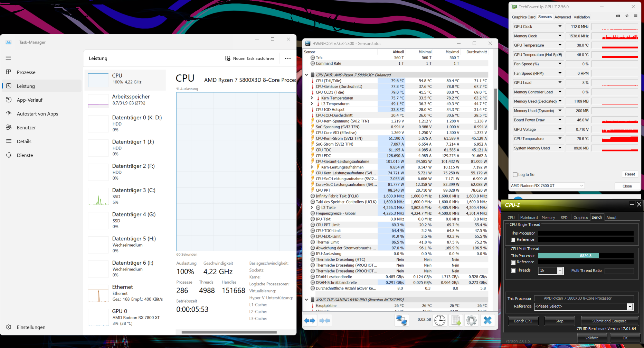Open GPU-Z hamburger menu icon
The height and width of the screenshot is (348, 644).
635,16
